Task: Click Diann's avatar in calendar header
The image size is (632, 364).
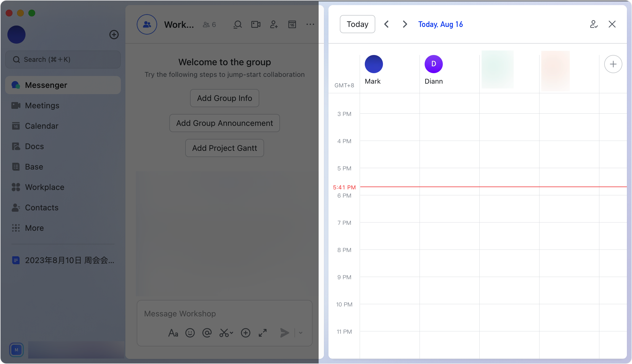Action: click(434, 64)
